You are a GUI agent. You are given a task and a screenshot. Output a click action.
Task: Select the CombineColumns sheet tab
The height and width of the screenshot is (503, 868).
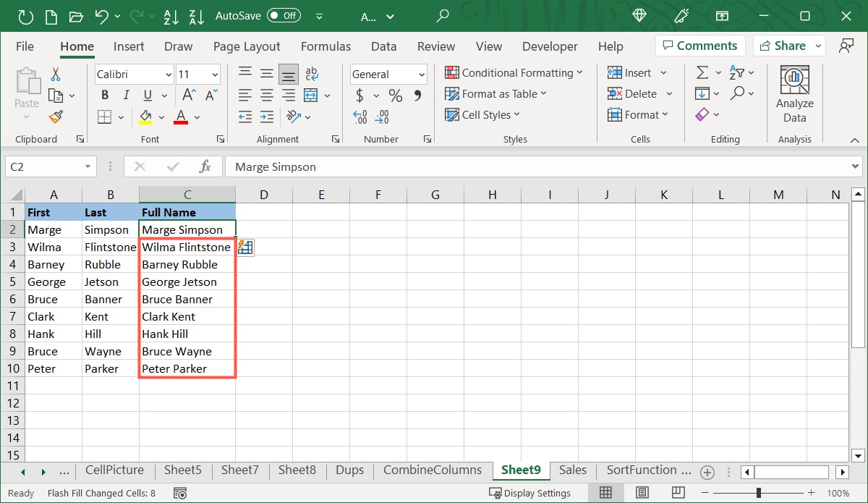tap(432, 470)
